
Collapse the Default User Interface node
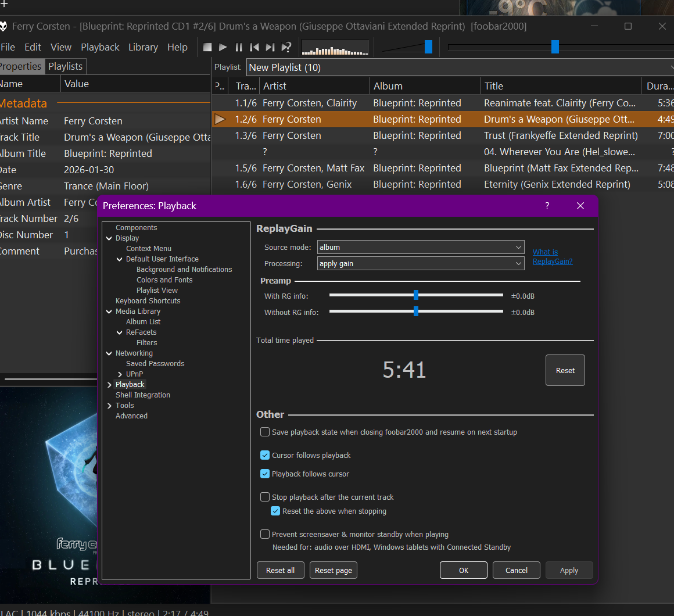[120, 259]
